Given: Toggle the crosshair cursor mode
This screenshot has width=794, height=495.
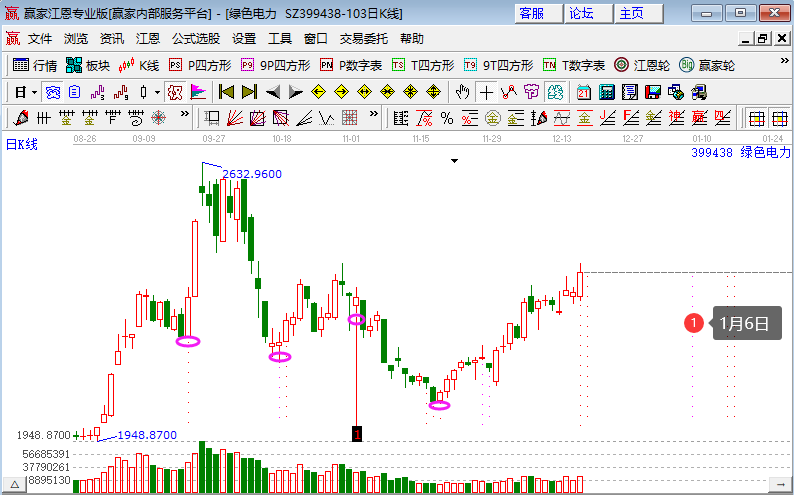Looking at the screenshot, I should click(485, 92).
